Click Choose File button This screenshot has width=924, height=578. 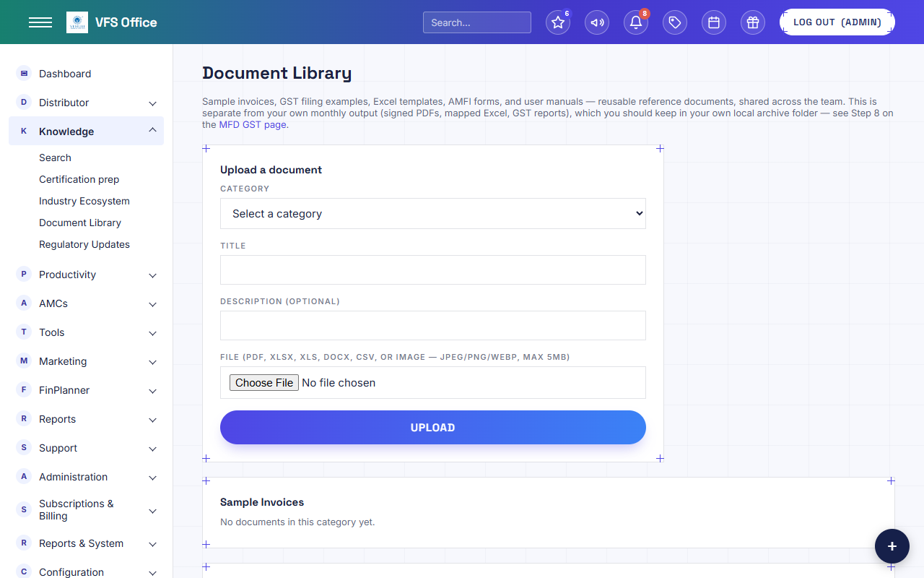264,383
